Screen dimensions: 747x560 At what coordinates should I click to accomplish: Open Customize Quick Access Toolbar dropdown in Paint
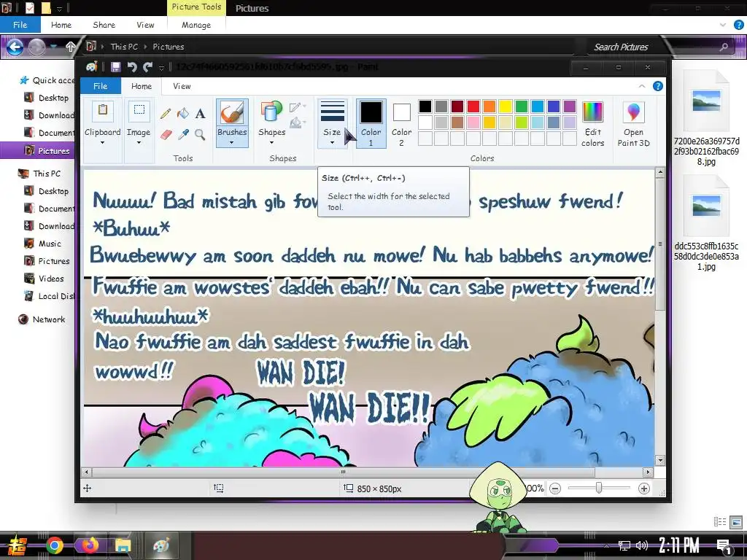[x=161, y=68]
